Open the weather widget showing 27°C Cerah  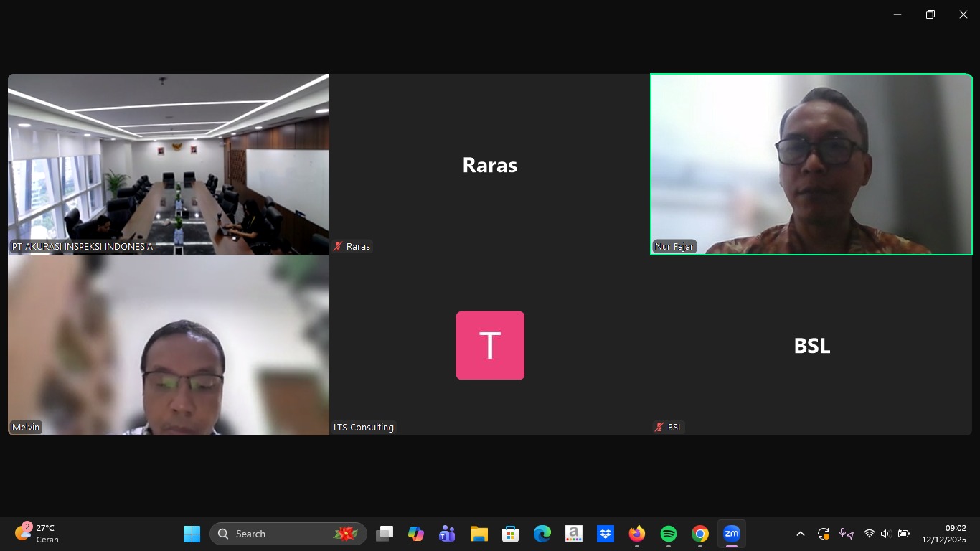(x=37, y=534)
